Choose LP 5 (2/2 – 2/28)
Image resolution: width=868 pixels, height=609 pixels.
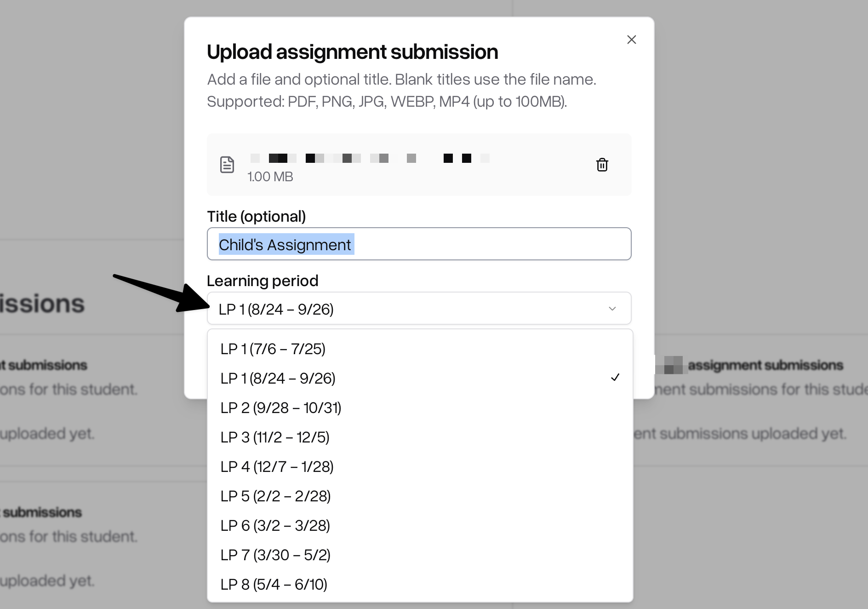tap(420, 496)
